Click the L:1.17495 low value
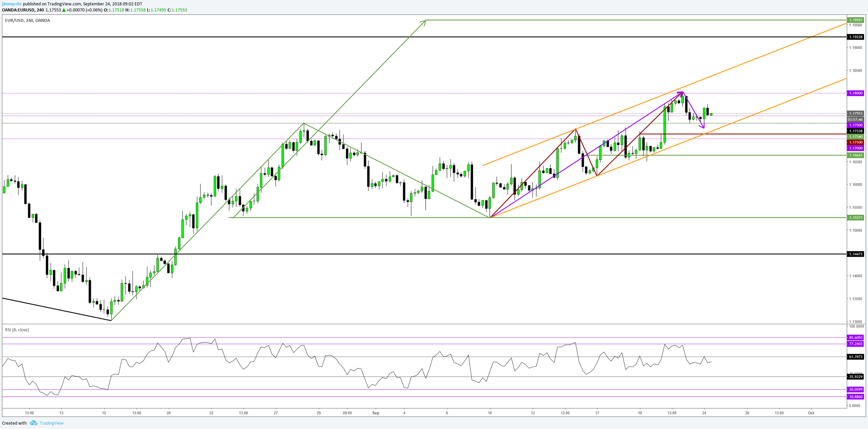Image resolution: width=868 pixels, height=429 pixels. [x=157, y=10]
